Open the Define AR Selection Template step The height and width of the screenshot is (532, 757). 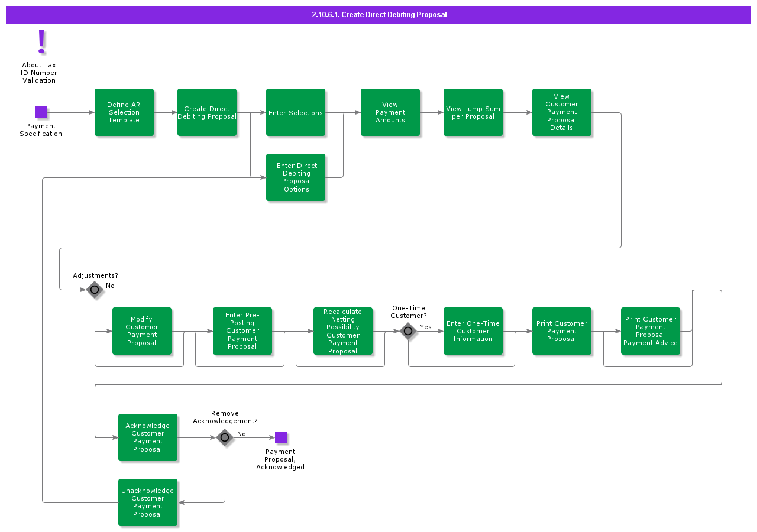tap(124, 112)
